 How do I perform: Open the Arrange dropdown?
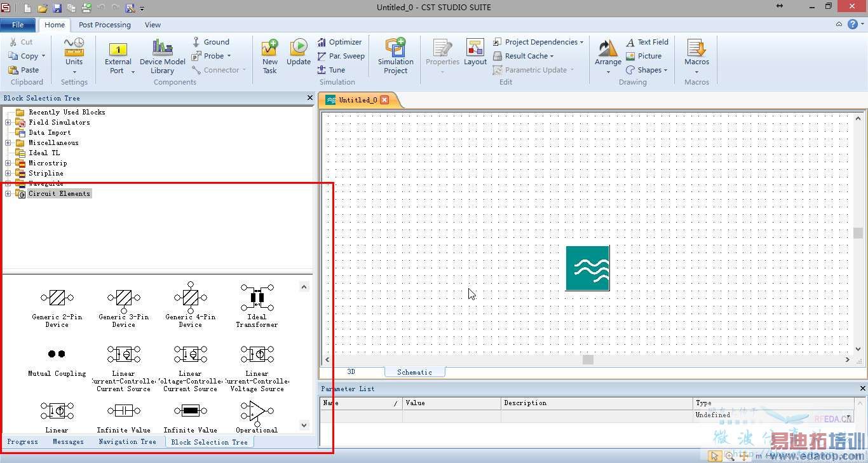pyautogui.click(x=607, y=72)
